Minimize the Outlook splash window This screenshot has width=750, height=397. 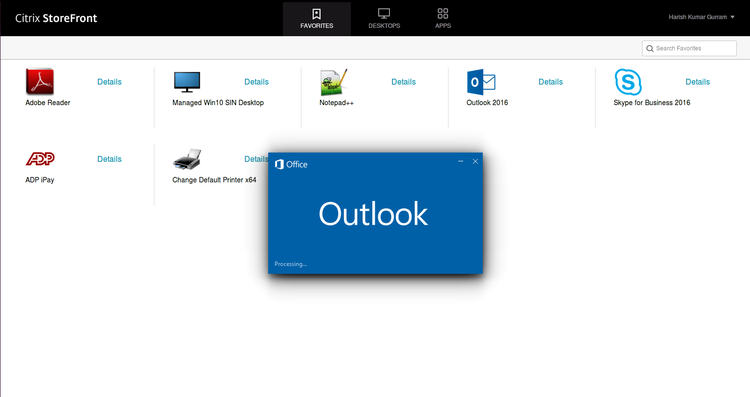pos(461,162)
